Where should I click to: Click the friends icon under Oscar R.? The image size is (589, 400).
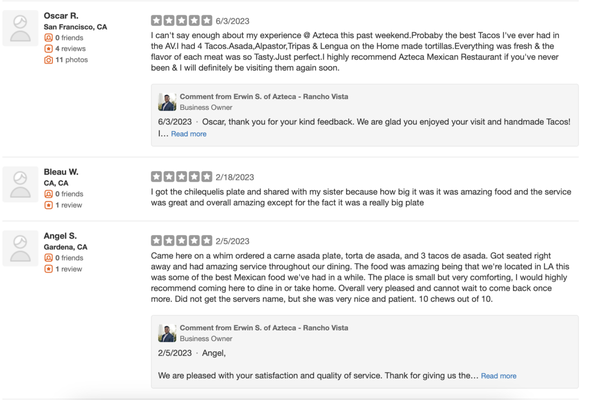(48, 38)
